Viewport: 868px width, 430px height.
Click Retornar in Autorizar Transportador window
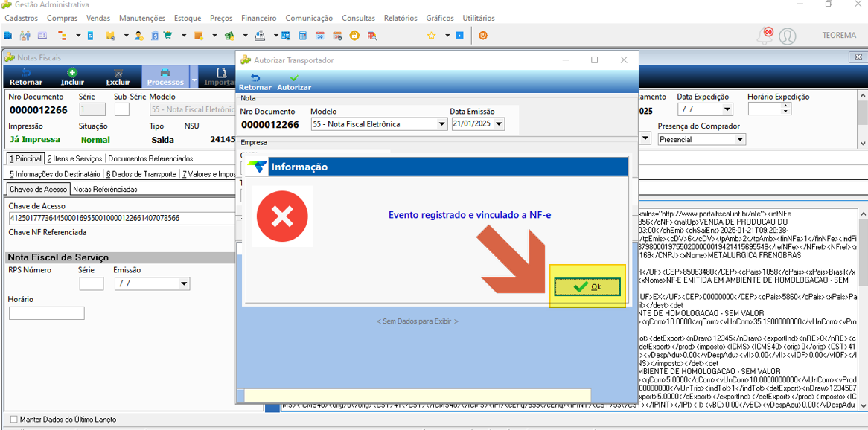click(255, 83)
